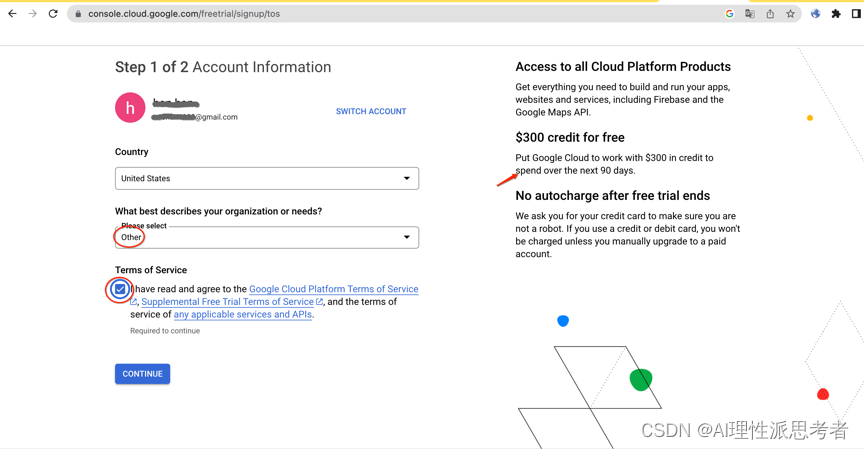The height and width of the screenshot is (449, 864).
Task: Click the Google icon in the address bar
Action: 729,14
